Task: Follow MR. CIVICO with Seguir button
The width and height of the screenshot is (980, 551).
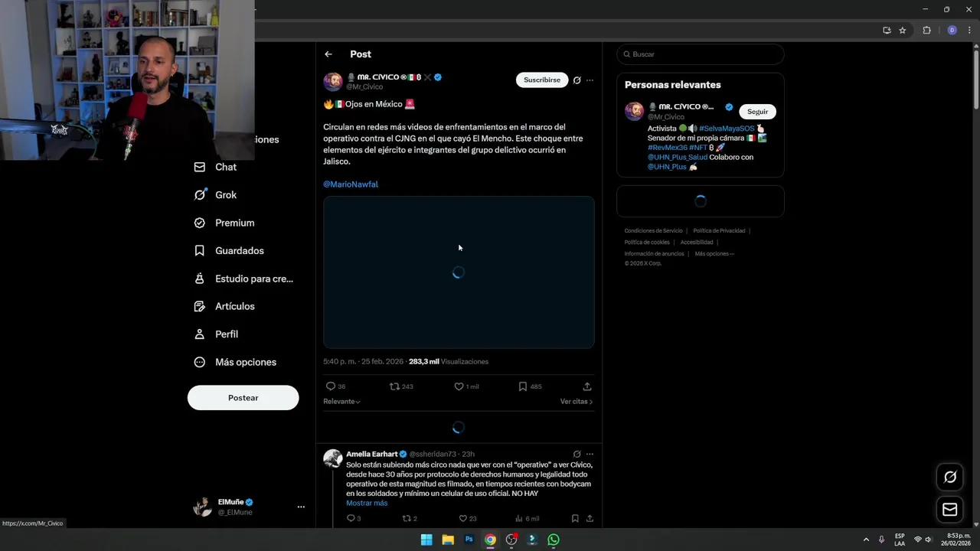Action: coord(757,112)
